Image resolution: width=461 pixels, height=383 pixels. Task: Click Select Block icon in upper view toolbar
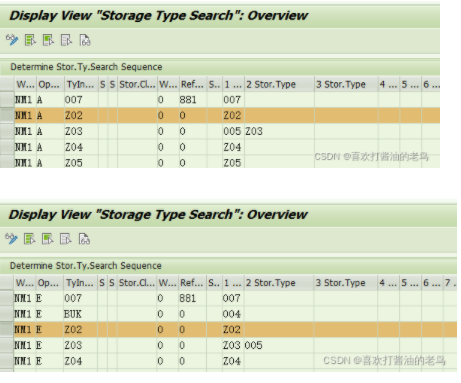pyautogui.click(x=48, y=40)
